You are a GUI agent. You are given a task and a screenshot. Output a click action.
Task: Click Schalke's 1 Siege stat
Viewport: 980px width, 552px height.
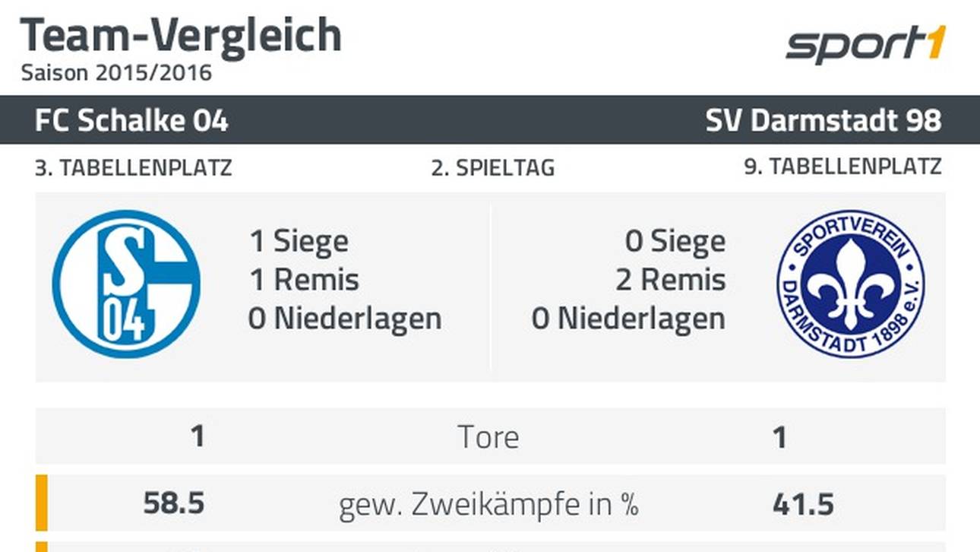click(299, 241)
